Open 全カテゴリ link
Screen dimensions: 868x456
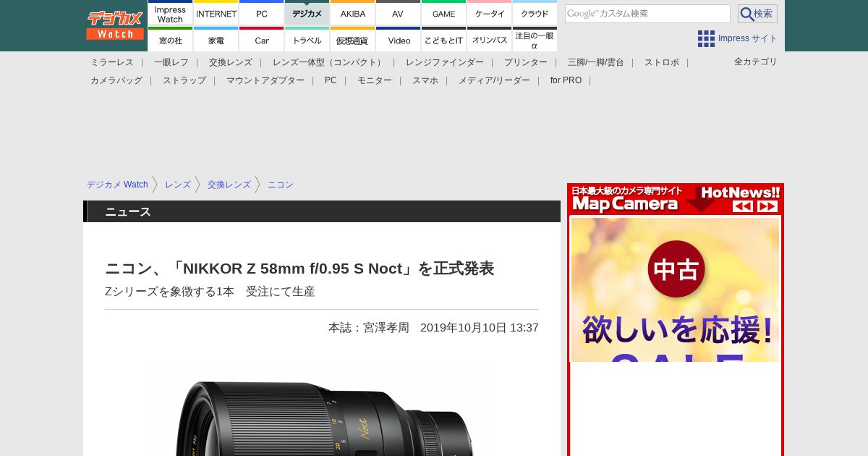(x=756, y=62)
